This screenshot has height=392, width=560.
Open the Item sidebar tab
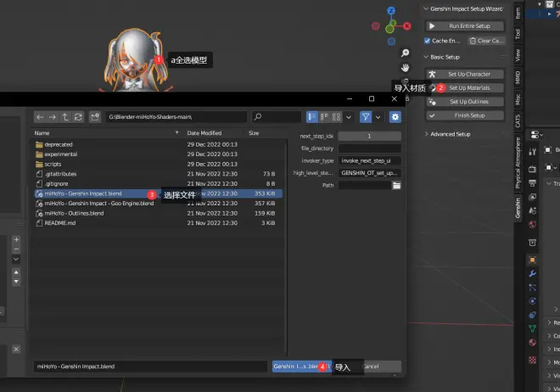(x=518, y=14)
